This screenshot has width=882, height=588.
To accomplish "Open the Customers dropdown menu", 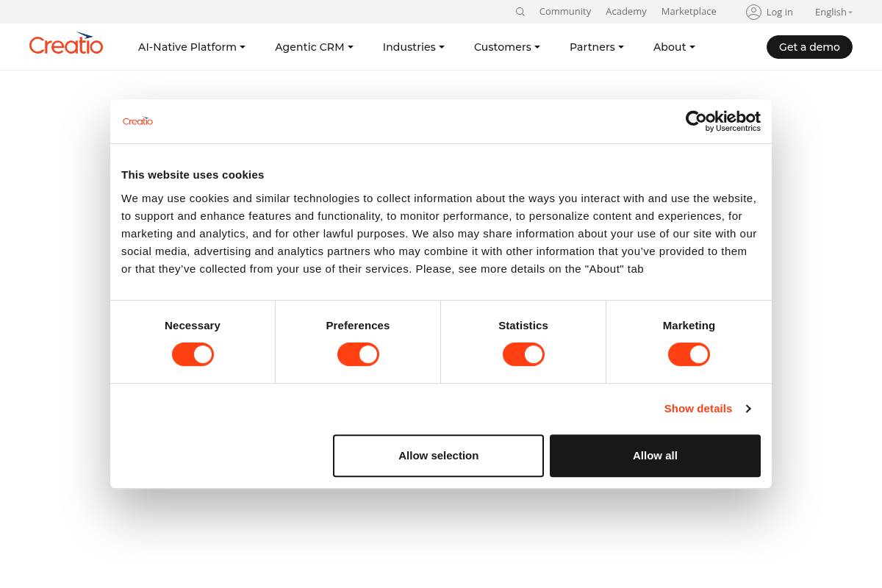I will point(507,47).
